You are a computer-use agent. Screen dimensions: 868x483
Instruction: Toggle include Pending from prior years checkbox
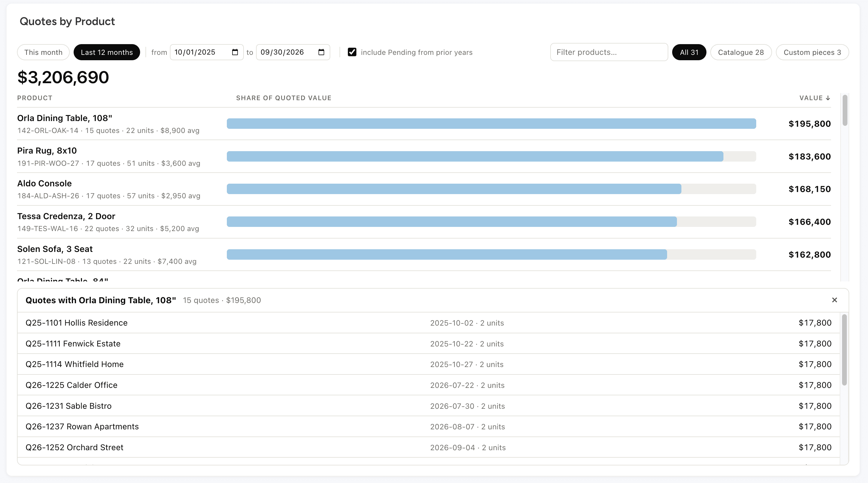coord(352,52)
